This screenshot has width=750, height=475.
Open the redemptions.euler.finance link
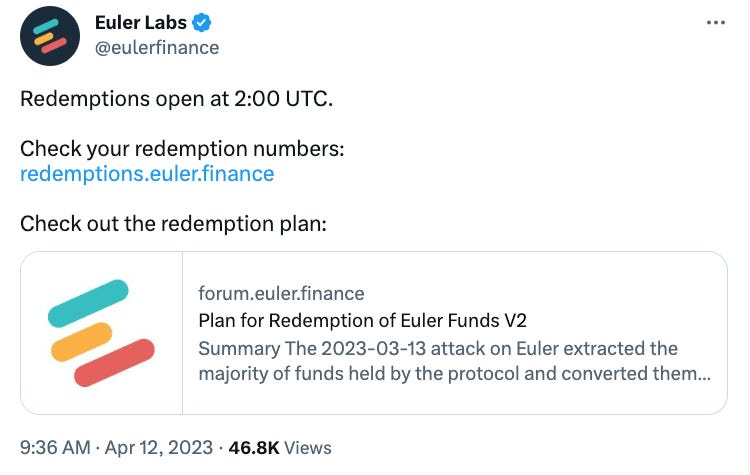click(x=147, y=174)
